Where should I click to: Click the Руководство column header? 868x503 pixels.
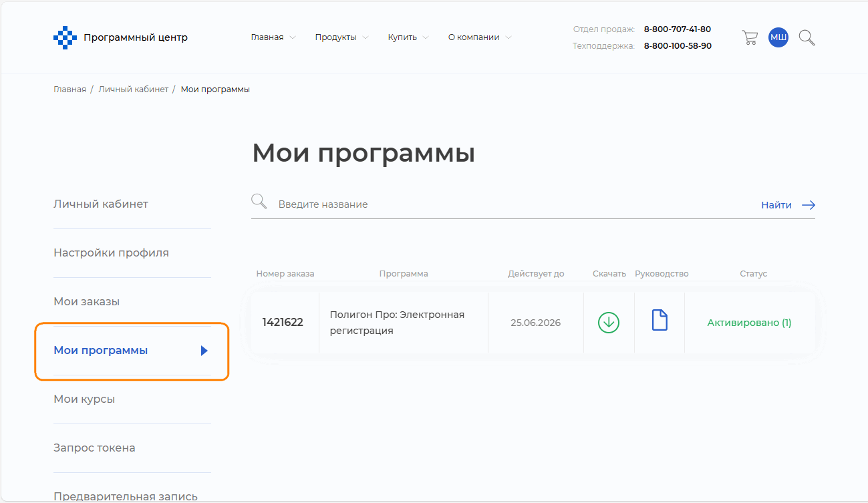click(x=662, y=274)
